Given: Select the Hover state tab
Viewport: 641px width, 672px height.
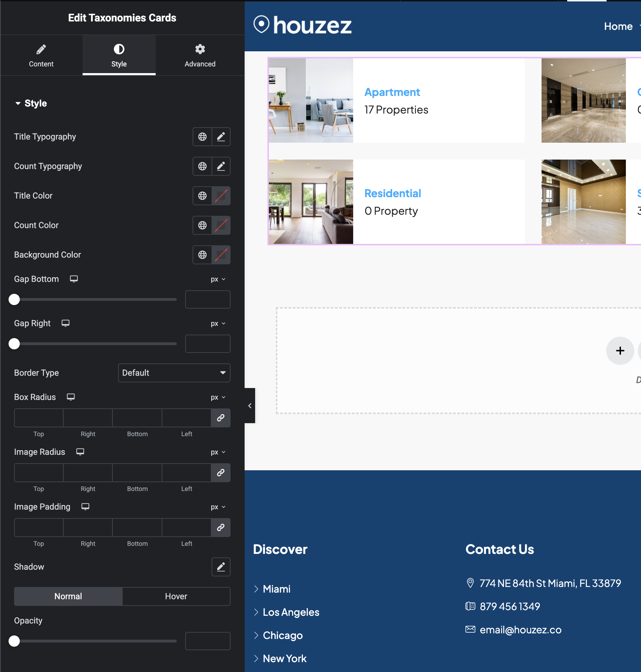Looking at the screenshot, I should [x=176, y=596].
